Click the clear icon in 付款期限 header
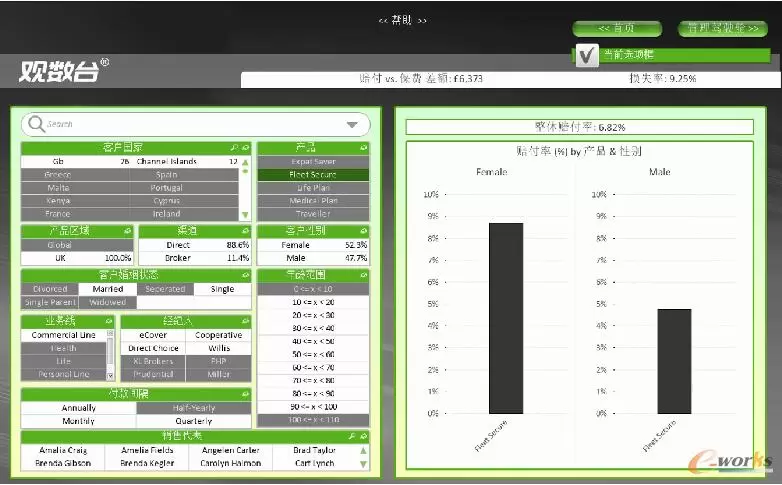Screen dimensions: 782x485 (x=245, y=395)
